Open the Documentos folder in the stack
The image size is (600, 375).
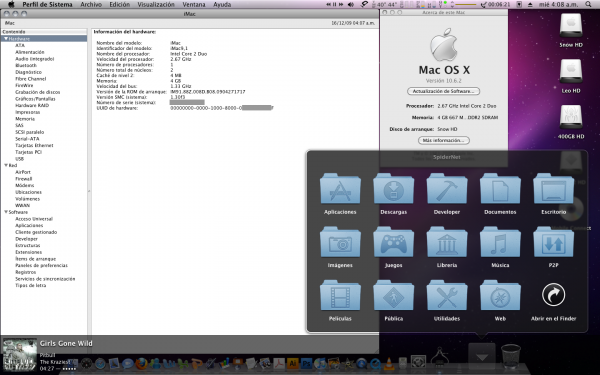coord(500,189)
